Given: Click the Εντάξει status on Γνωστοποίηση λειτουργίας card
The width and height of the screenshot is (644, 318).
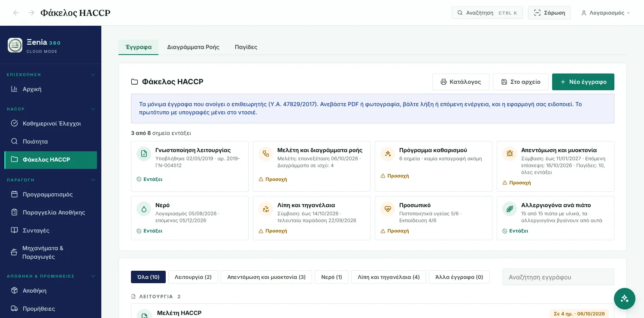Looking at the screenshot, I should [x=149, y=179].
